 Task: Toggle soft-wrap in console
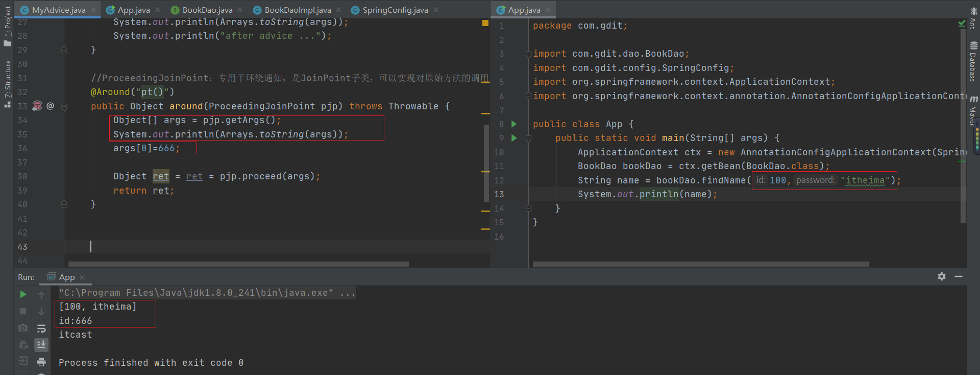41,329
